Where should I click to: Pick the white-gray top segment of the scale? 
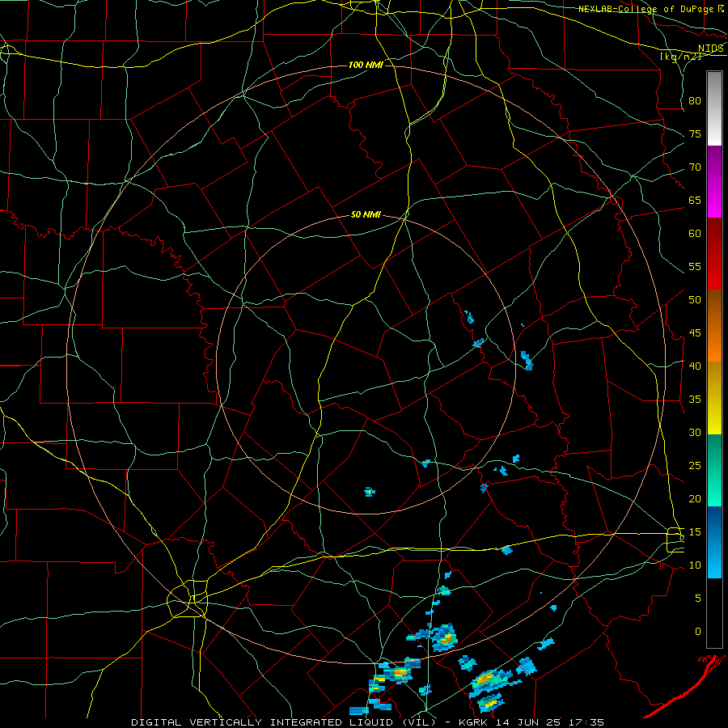tap(714, 108)
